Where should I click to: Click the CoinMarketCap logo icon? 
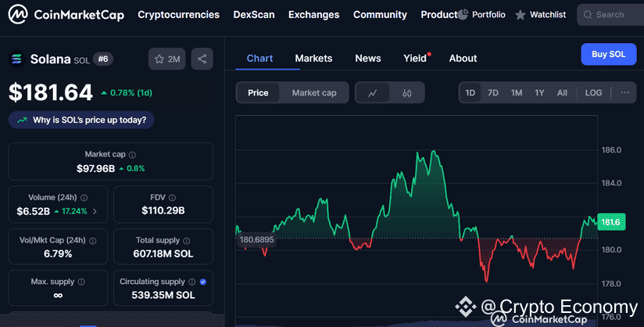click(x=18, y=14)
